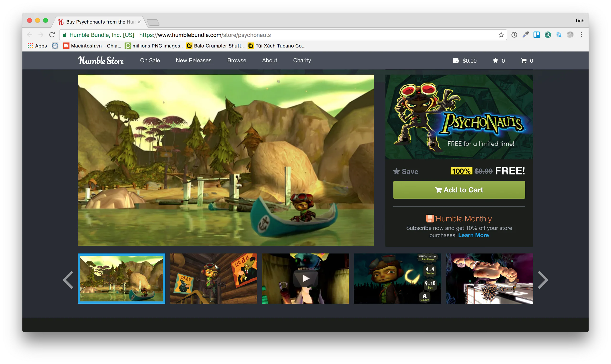Open the New Releases menu
This screenshot has width=611, height=364.
[x=193, y=60]
